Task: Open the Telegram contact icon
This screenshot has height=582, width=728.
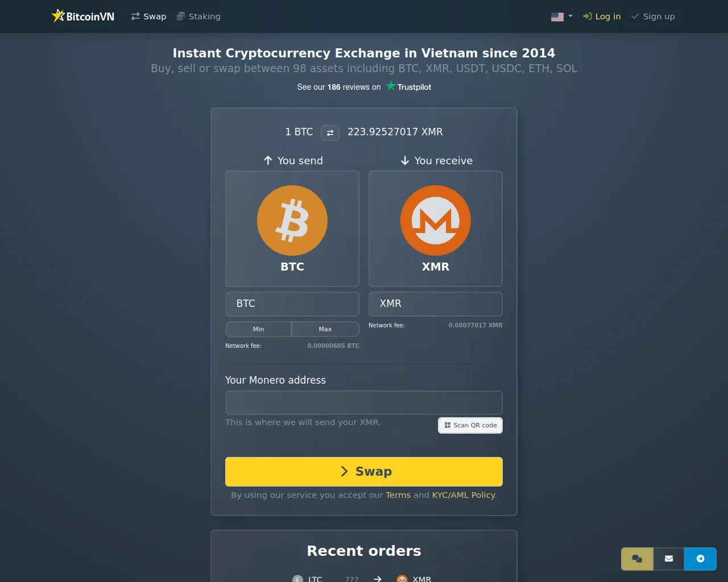Action: pos(700,559)
